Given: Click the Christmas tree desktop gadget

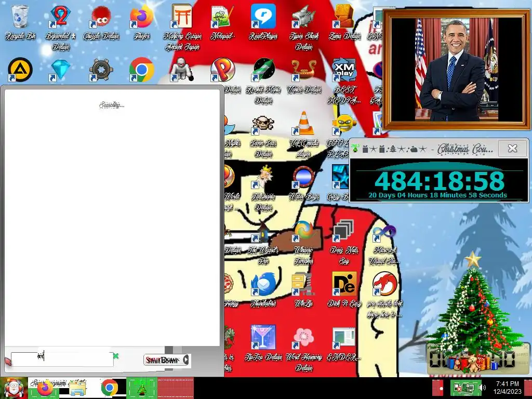Looking at the screenshot, I should click(472, 312).
